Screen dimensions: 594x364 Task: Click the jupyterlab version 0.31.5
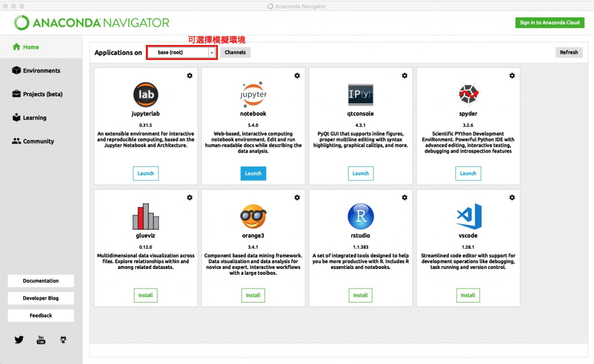tap(146, 125)
